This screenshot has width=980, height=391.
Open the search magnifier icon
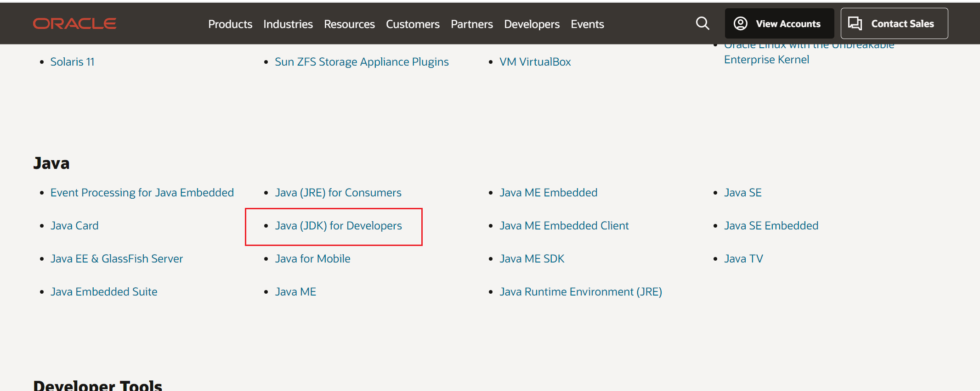click(702, 23)
